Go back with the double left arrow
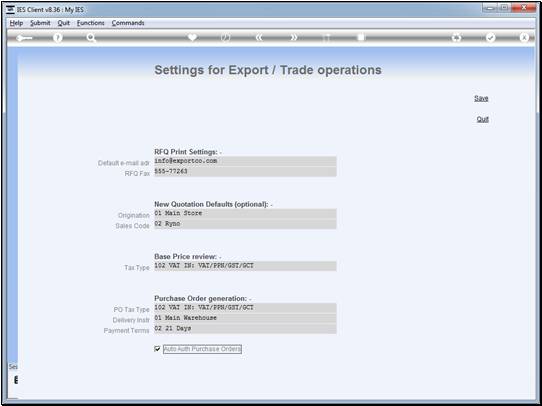542x406 pixels. 259,38
